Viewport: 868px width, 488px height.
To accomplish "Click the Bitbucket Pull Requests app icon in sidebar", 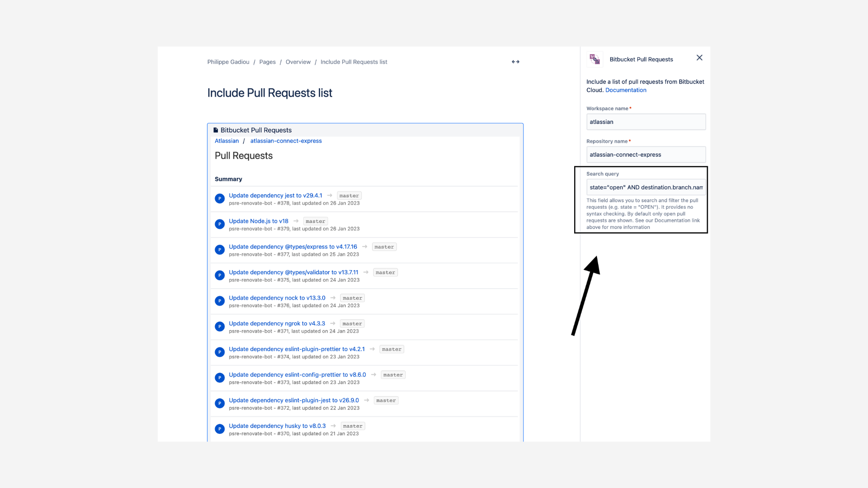I will pos(594,59).
